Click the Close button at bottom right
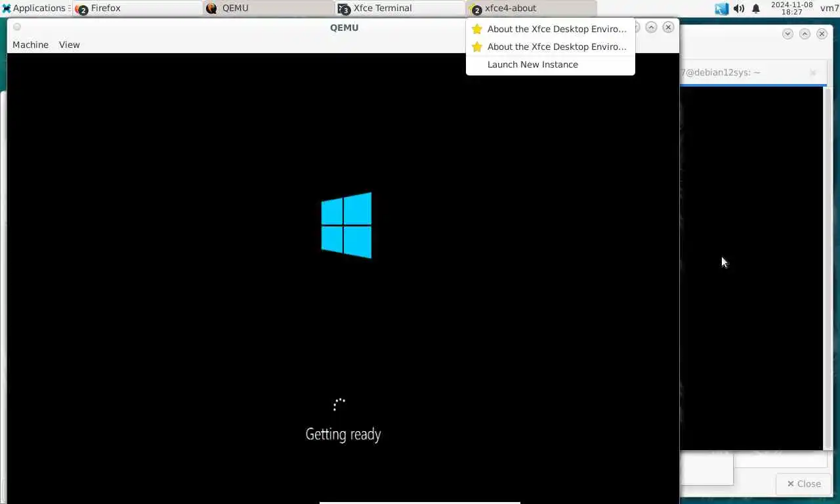The image size is (840, 504). pyautogui.click(x=804, y=484)
